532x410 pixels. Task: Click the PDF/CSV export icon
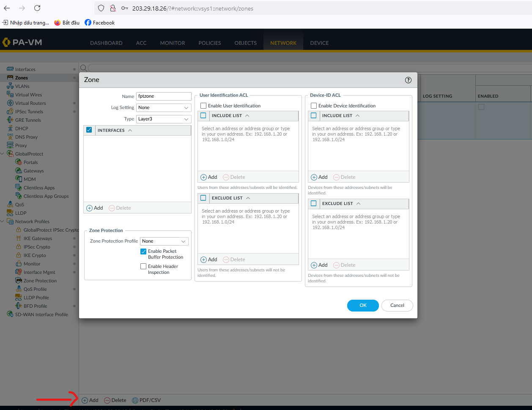click(x=135, y=400)
